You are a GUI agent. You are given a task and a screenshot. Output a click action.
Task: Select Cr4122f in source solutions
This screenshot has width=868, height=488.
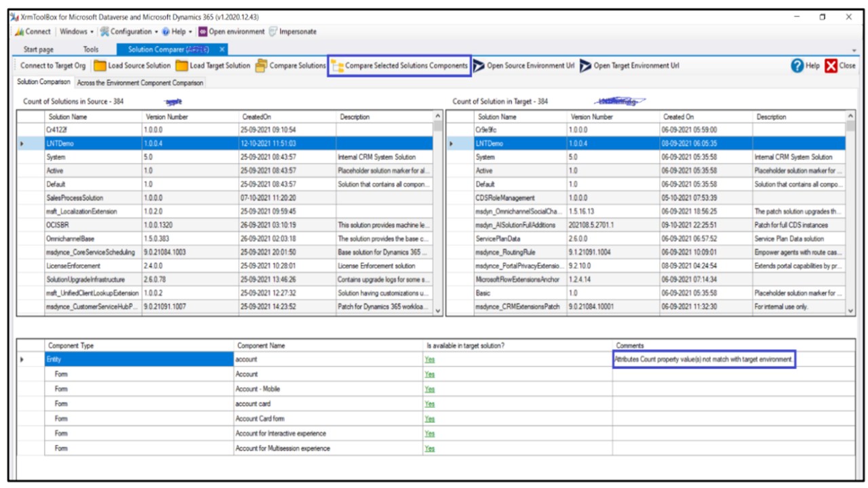click(224, 129)
